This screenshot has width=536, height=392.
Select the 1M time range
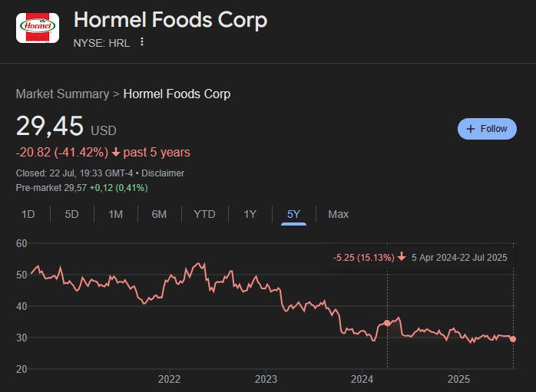[115, 214]
